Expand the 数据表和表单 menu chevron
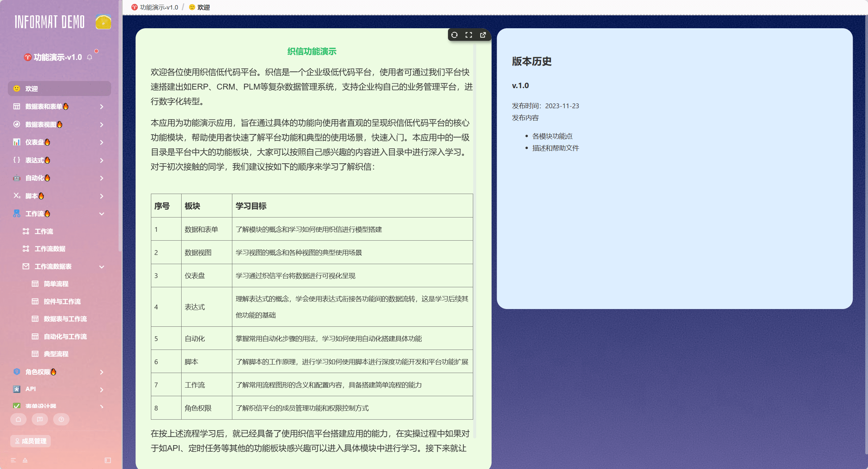The image size is (868, 469). point(101,107)
